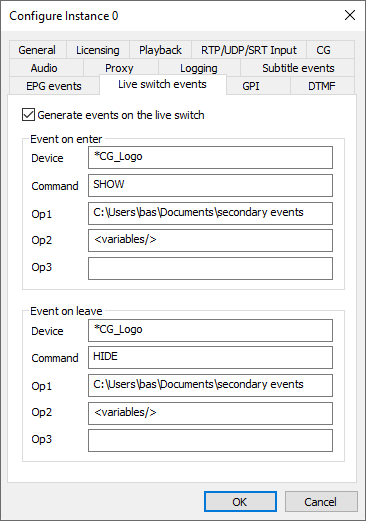Click the Event on leave Op1 path field

tap(210, 385)
